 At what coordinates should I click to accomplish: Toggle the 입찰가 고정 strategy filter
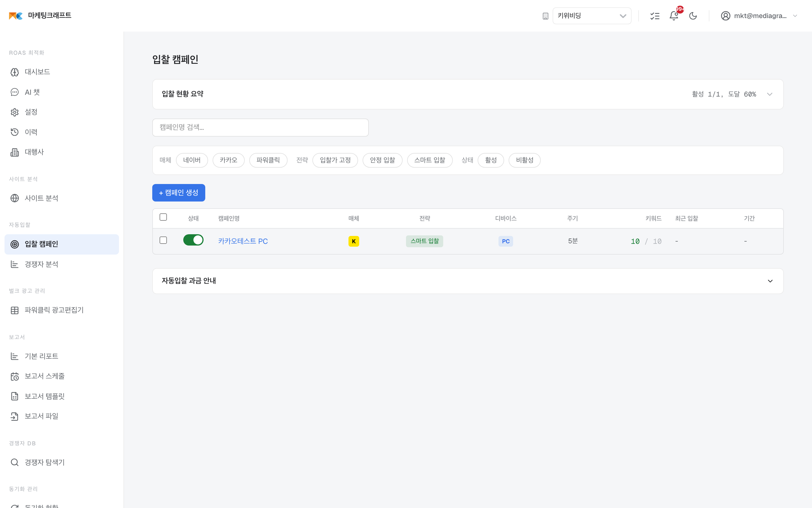[x=335, y=160]
